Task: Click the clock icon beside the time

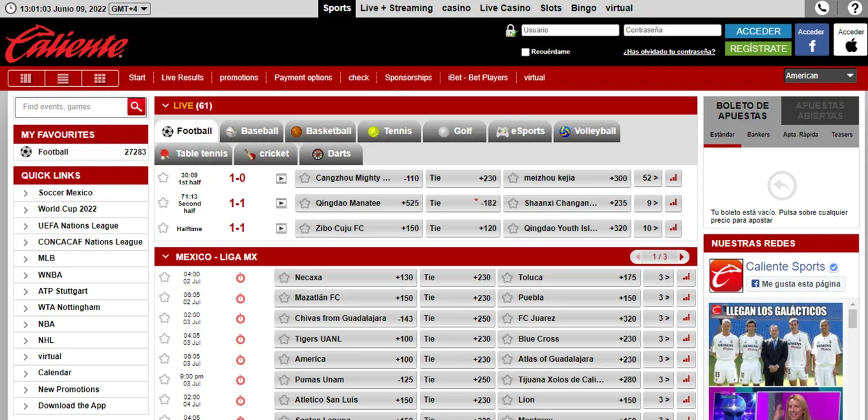Action: point(10,9)
